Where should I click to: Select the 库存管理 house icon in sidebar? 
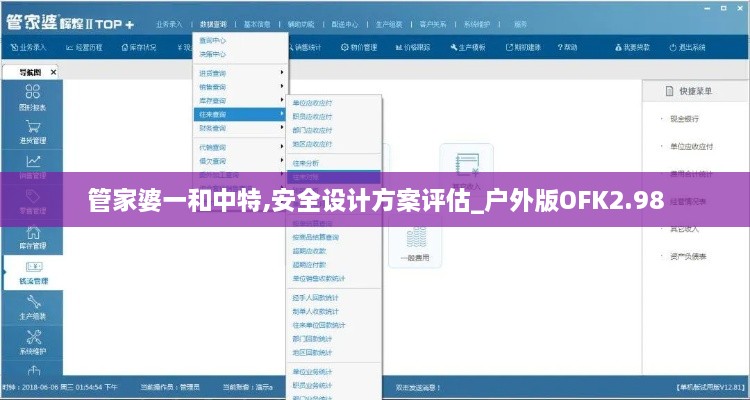(33, 233)
